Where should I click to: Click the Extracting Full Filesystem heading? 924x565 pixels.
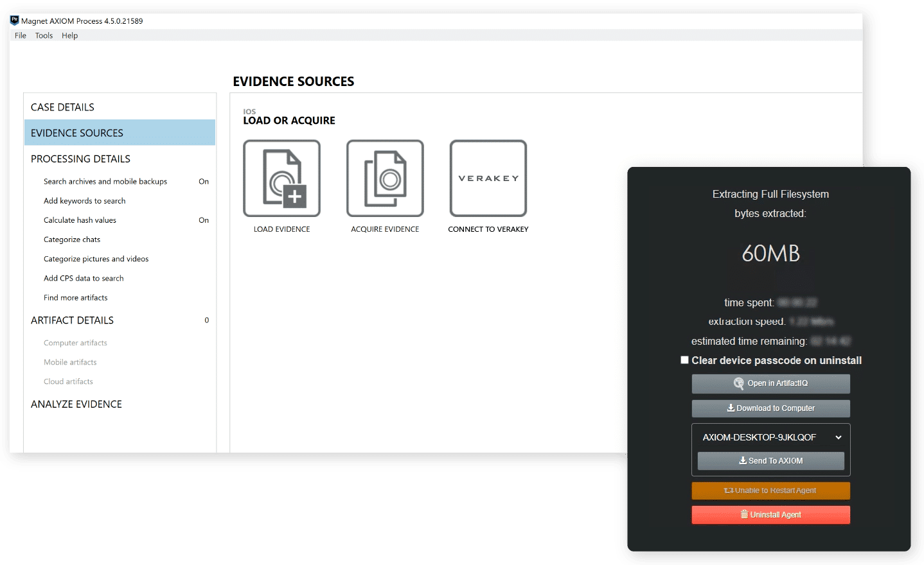tap(770, 194)
